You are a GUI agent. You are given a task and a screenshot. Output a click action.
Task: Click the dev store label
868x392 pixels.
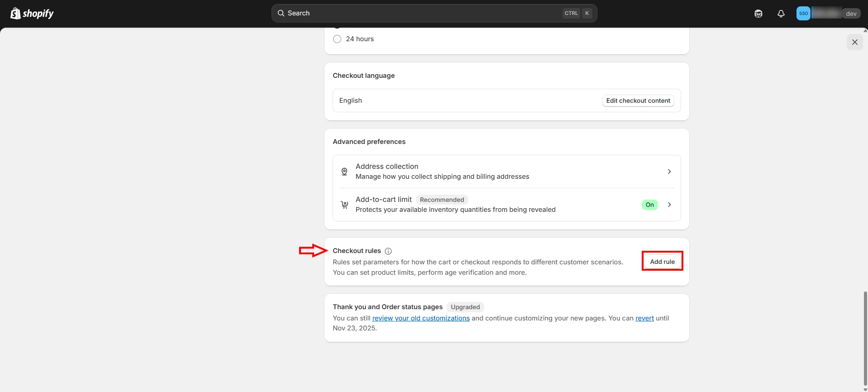pyautogui.click(x=851, y=14)
